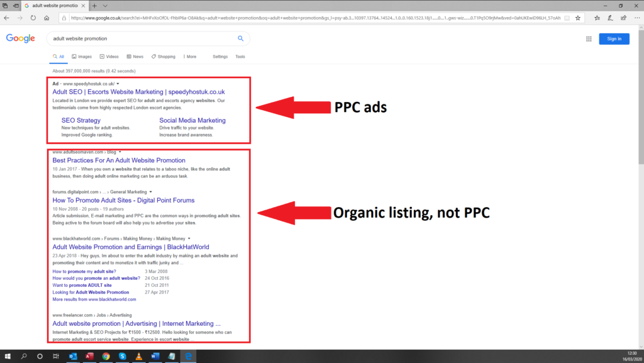The height and width of the screenshot is (363, 644).
Task: Click the Google logo
Action: tap(21, 38)
